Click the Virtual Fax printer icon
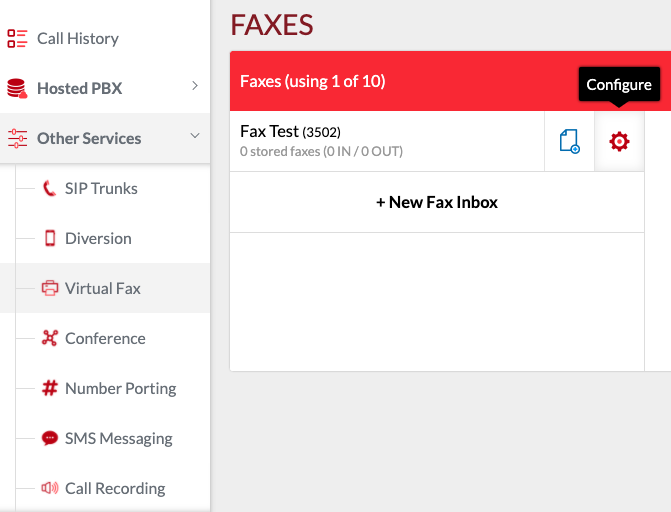671x512 pixels. pyautogui.click(x=50, y=288)
